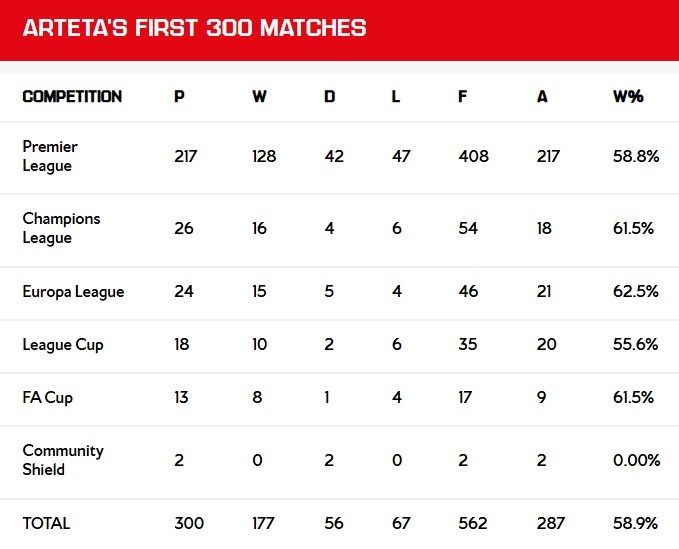Click the COMPETITION column header
The image size is (679, 549).
coord(72,97)
